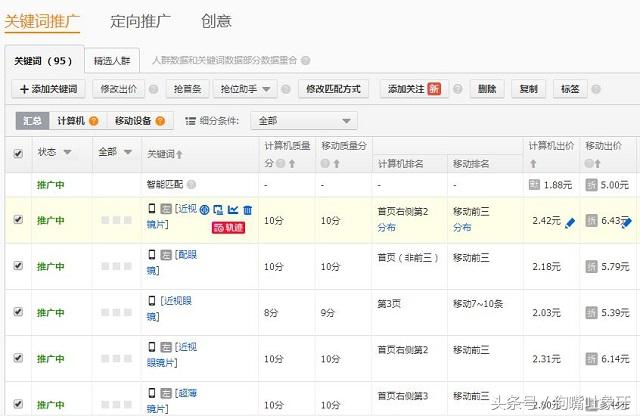This screenshot has width=640, height=416.
Task: Sort by 关键词 column arrow
Action: click(x=179, y=154)
